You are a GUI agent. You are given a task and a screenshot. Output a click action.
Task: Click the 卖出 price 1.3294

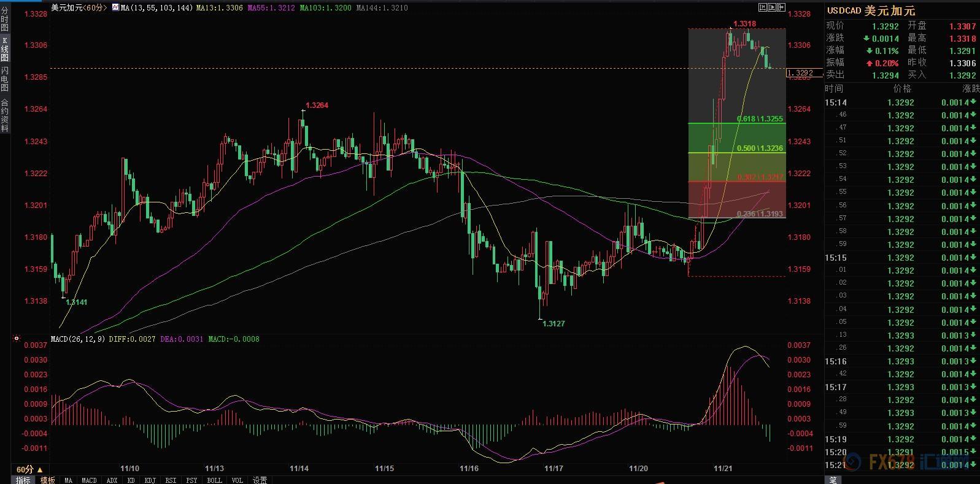tap(885, 75)
